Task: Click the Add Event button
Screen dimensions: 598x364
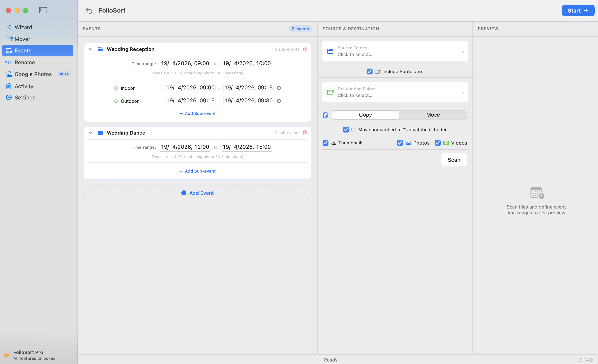Action: coord(197,193)
